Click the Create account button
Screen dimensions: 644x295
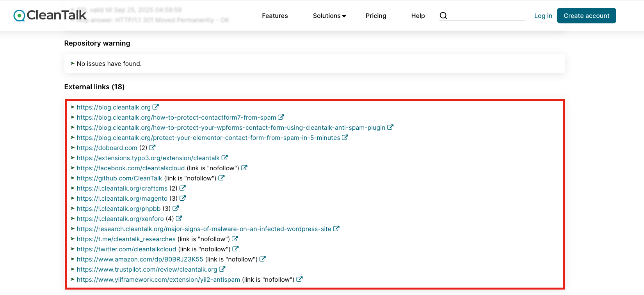(586, 16)
